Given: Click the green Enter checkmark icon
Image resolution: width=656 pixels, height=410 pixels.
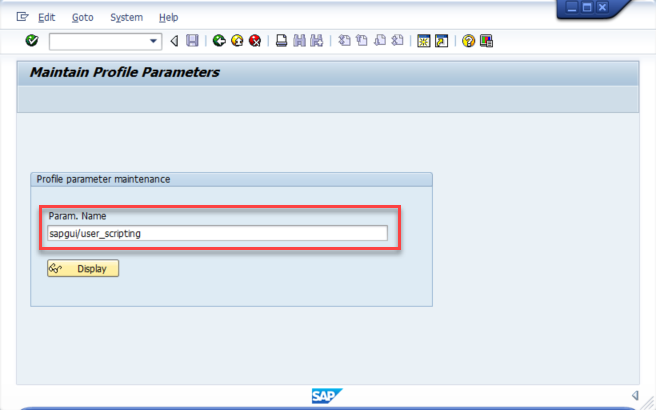Looking at the screenshot, I should tap(32, 41).
